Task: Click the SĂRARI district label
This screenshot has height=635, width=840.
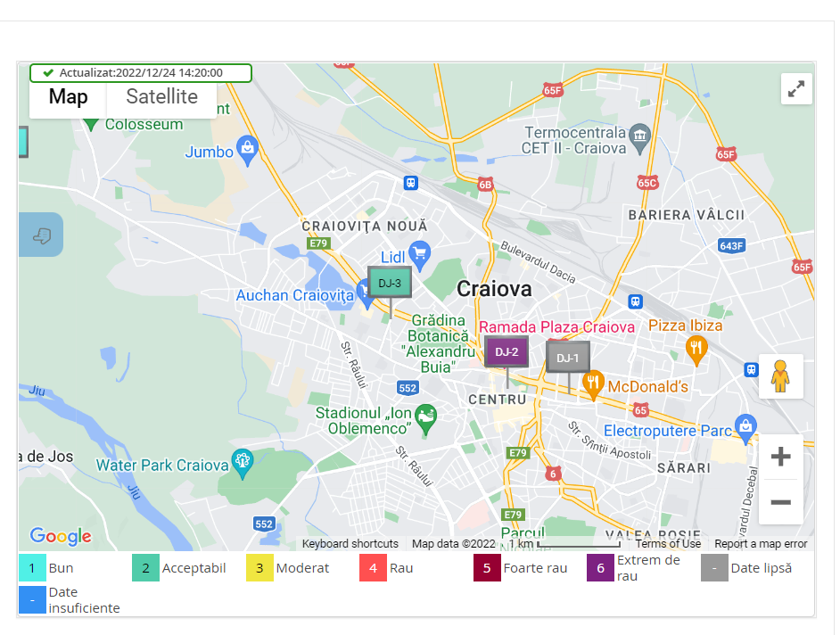Action: point(684,468)
